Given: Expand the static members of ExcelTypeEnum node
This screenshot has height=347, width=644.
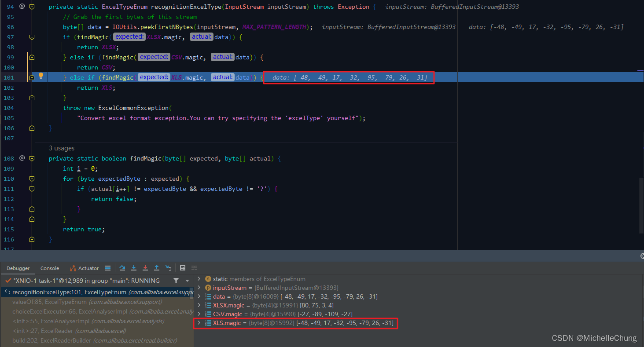Looking at the screenshot, I should coord(199,279).
